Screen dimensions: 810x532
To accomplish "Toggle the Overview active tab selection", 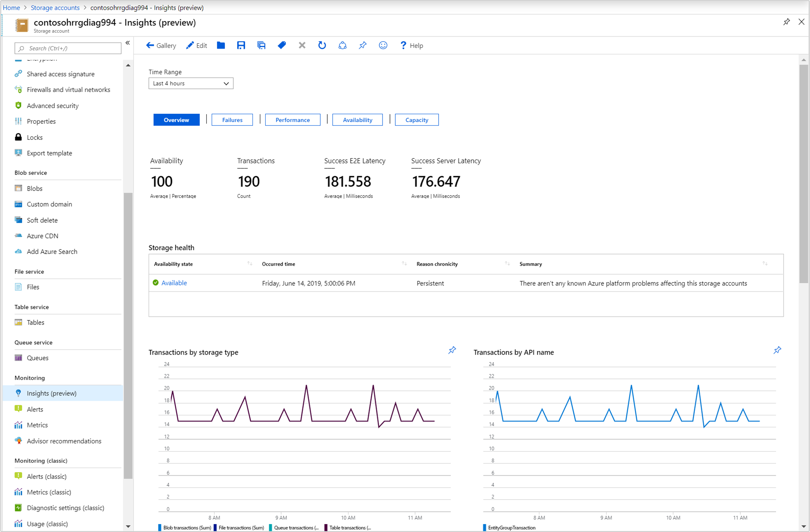I will tap(176, 119).
